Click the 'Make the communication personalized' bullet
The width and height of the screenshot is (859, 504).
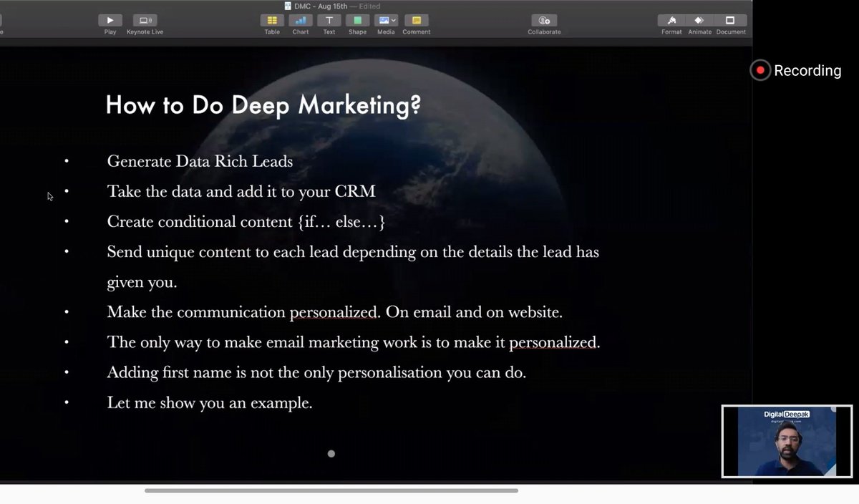pos(335,312)
